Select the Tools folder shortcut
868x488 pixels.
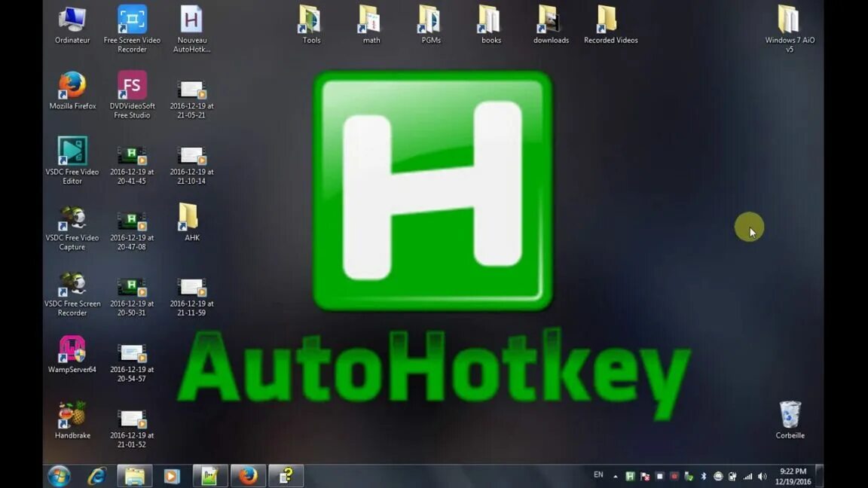[311, 25]
